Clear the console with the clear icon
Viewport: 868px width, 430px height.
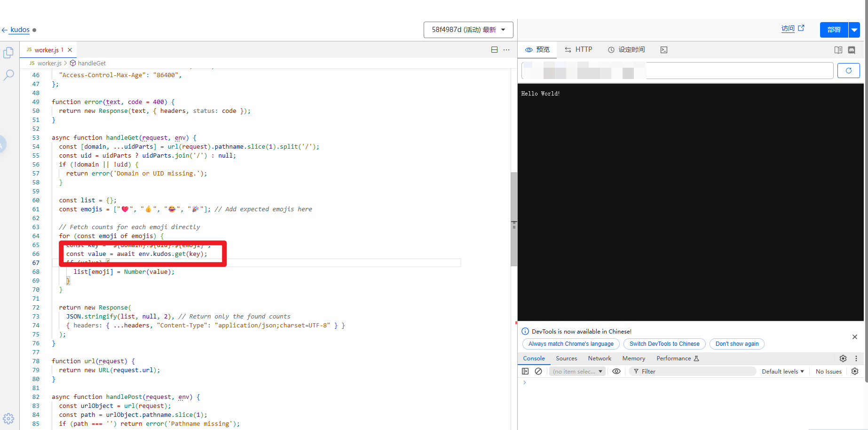tap(538, 371)
